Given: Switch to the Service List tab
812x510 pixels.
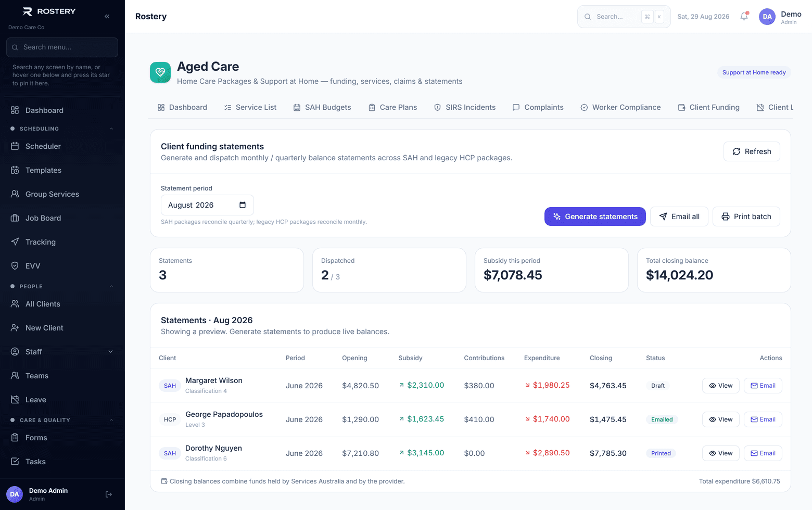Looking at the screenshot, I should click(250, 107).
